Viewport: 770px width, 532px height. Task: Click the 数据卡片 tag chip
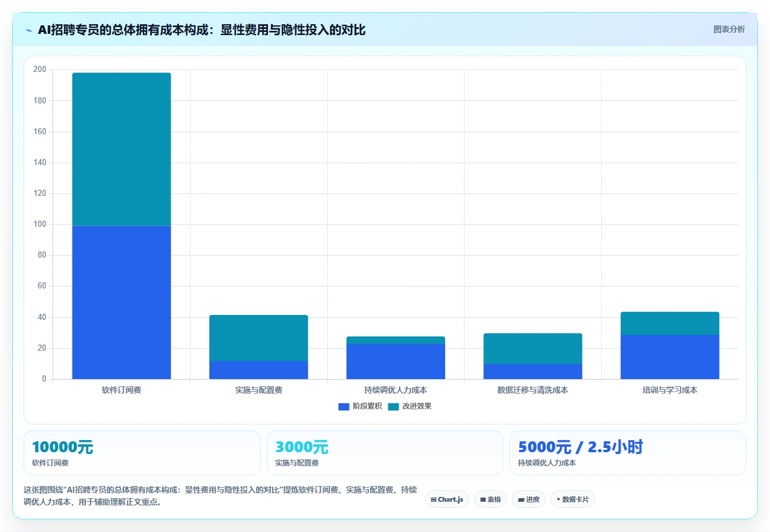[x=572, y=499]
